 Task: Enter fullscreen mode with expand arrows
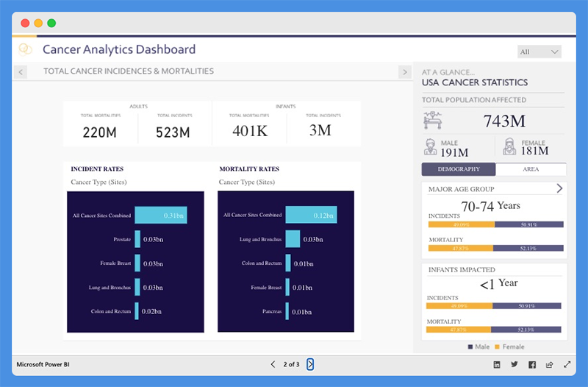[567, 364]
